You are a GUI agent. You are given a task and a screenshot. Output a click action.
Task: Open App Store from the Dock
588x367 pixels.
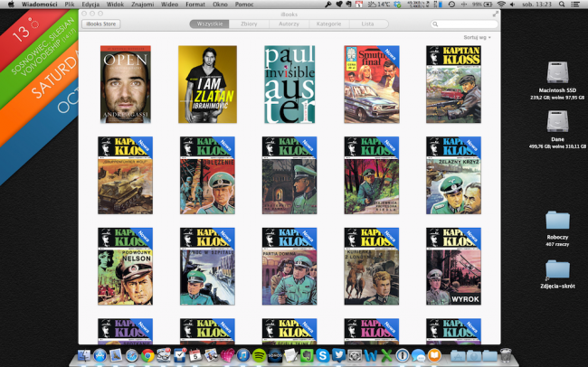pyautogui.click(x=100, y=354)
